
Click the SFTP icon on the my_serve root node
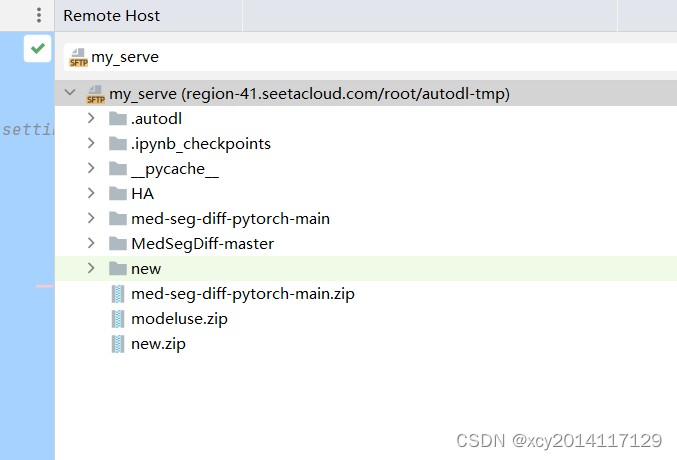(95, 94)
